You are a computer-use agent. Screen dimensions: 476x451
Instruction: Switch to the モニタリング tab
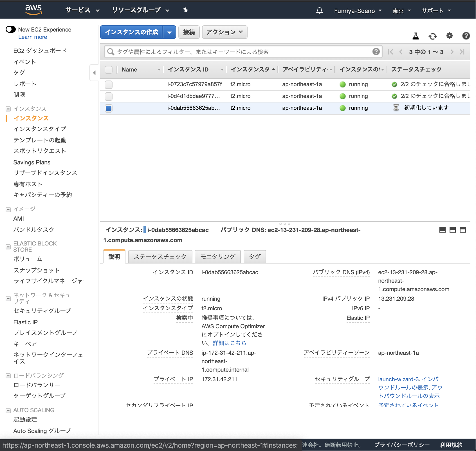[217, 256]
